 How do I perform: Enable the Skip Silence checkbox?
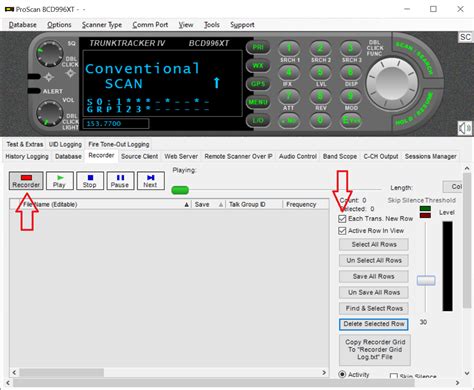(394, 377)
